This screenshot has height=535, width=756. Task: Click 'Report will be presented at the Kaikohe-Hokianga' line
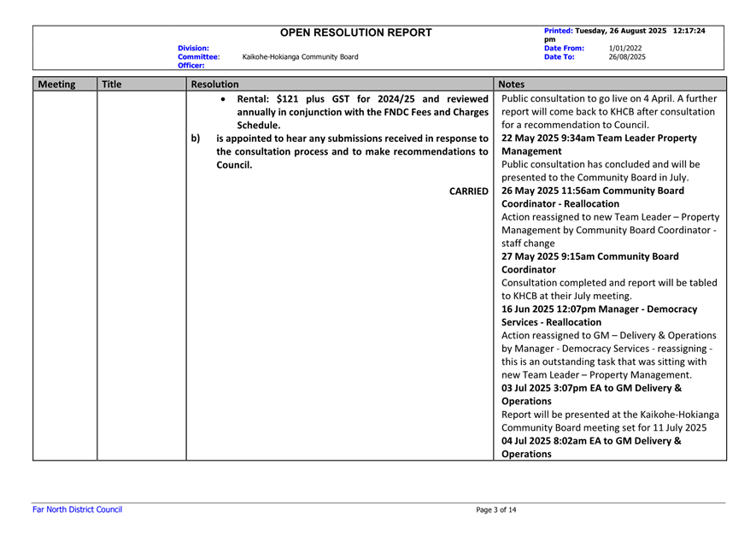coord(610,414)
